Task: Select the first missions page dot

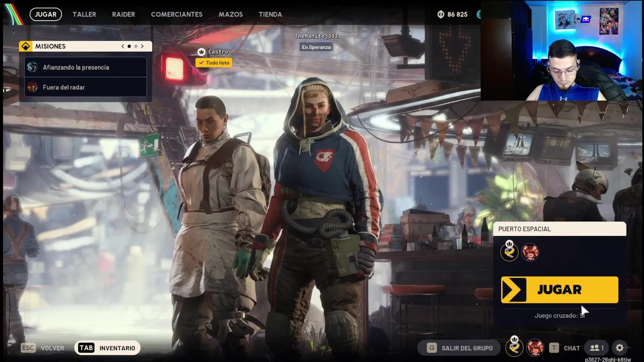Action: 129,46
